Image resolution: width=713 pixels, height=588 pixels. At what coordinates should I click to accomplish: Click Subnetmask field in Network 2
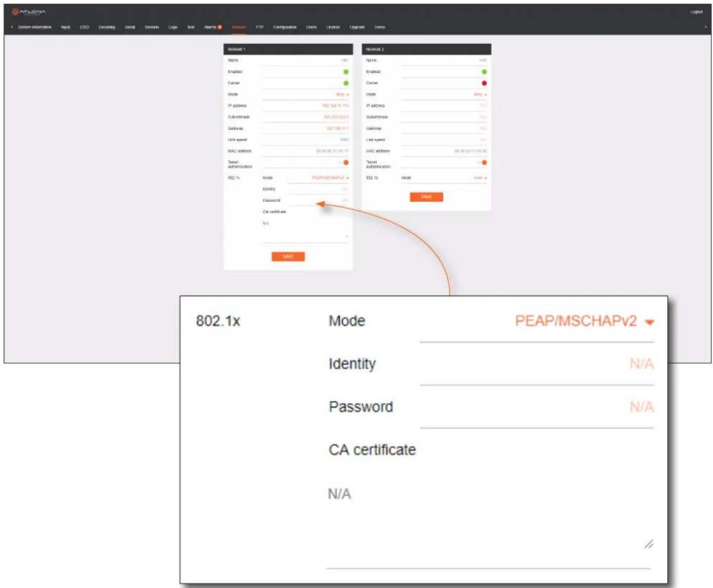pos(444,117)
